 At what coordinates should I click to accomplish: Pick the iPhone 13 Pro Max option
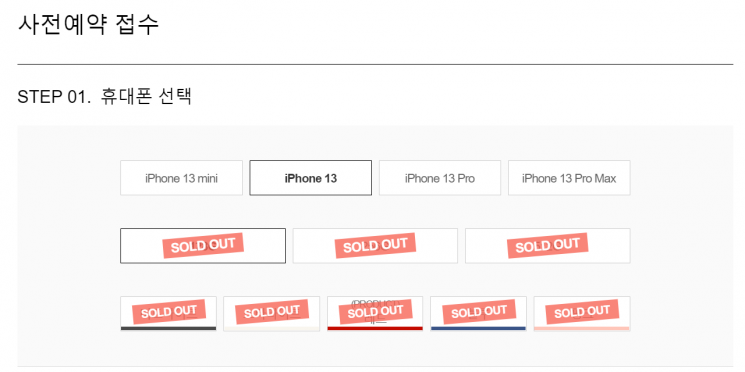(x=569, y=178)
